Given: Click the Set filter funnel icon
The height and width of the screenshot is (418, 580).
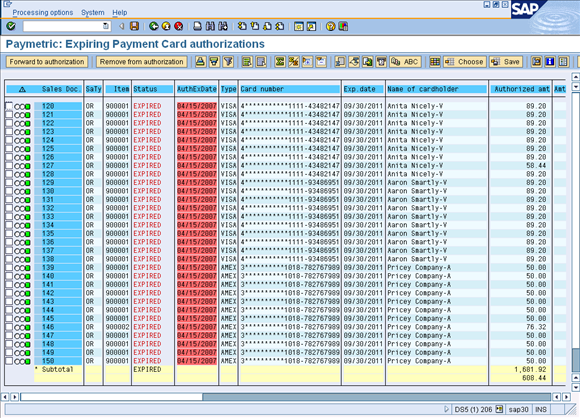Looking at the screenshot, I should (228, 62).
